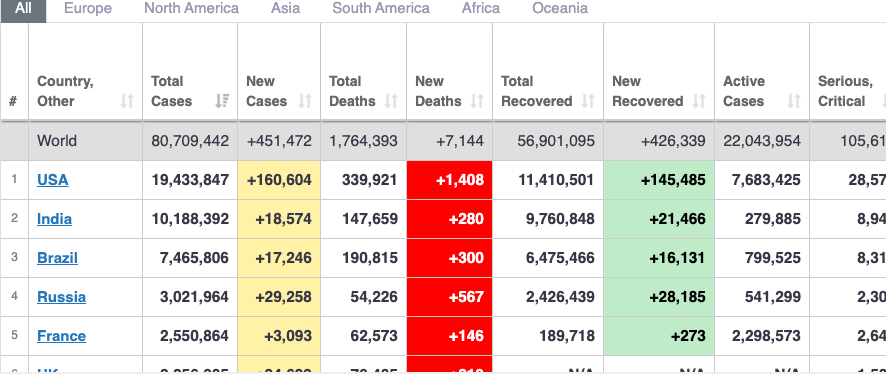Sort by Country, Other column arrows
The image size is (886, 374).
click(x=127, y=101)
